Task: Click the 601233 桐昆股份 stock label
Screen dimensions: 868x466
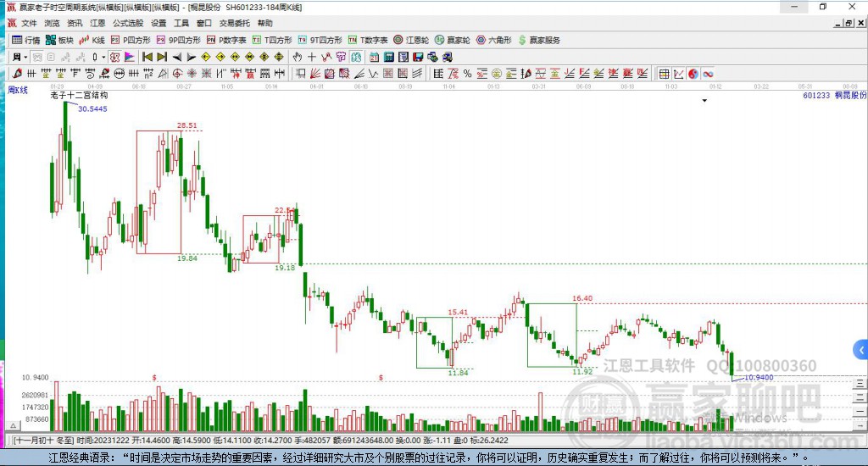Action: pos(834,95)
